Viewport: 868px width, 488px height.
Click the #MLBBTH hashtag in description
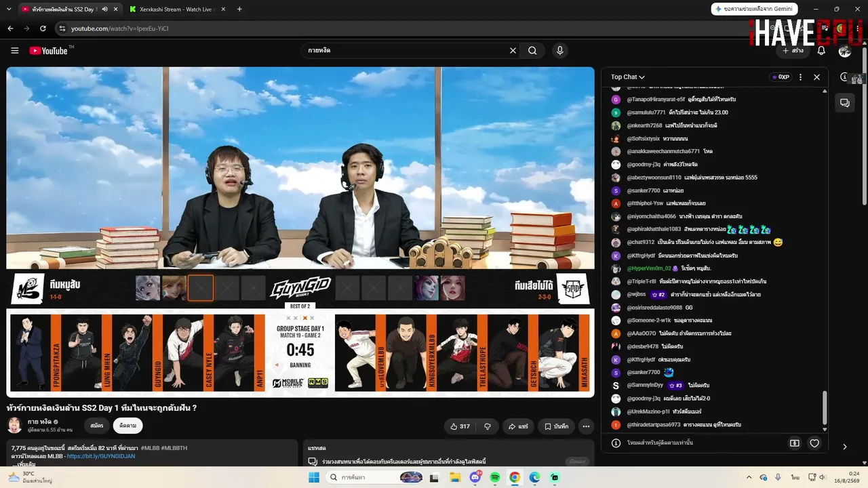(174, 448)
